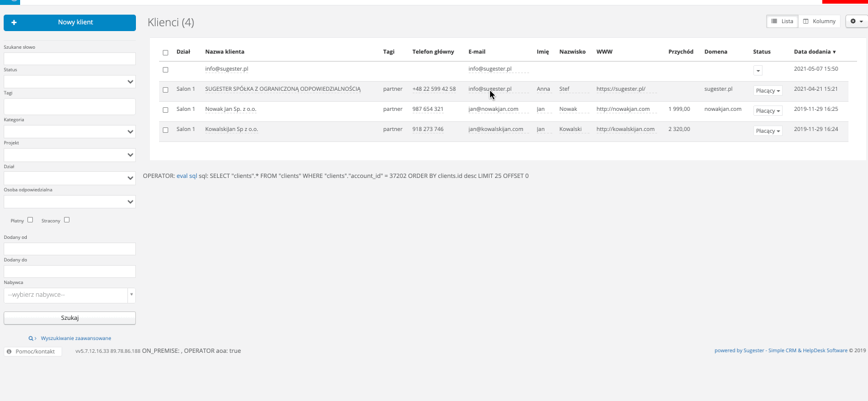
Task: Select the Nowak Jan Sp. z o.o. row checkbox
Action: point(165,110)
